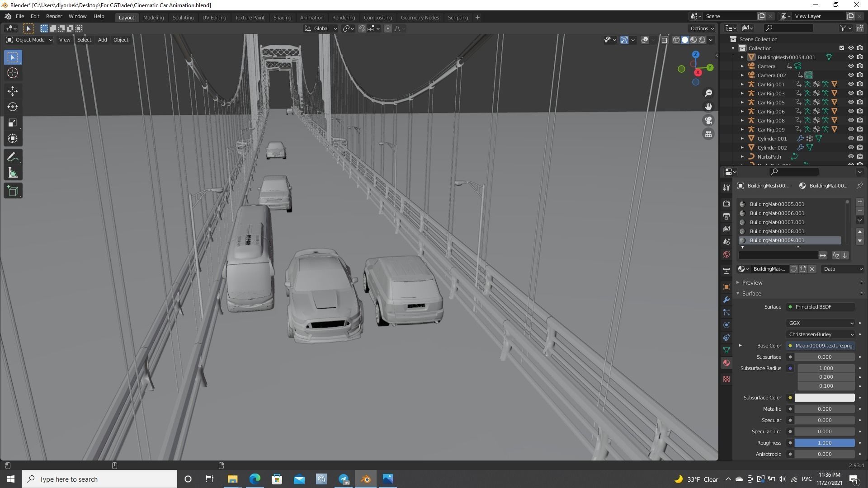The image size is (868, 488).
Task: Switch to rendered viewport shading
Action: coord(702,40)
